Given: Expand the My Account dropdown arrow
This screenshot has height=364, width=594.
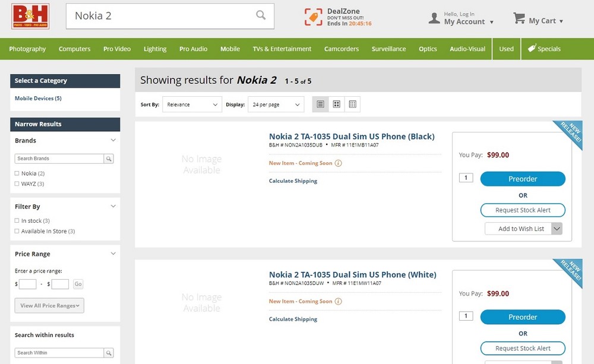Looking at the screenshot, I should coord(491,22).
